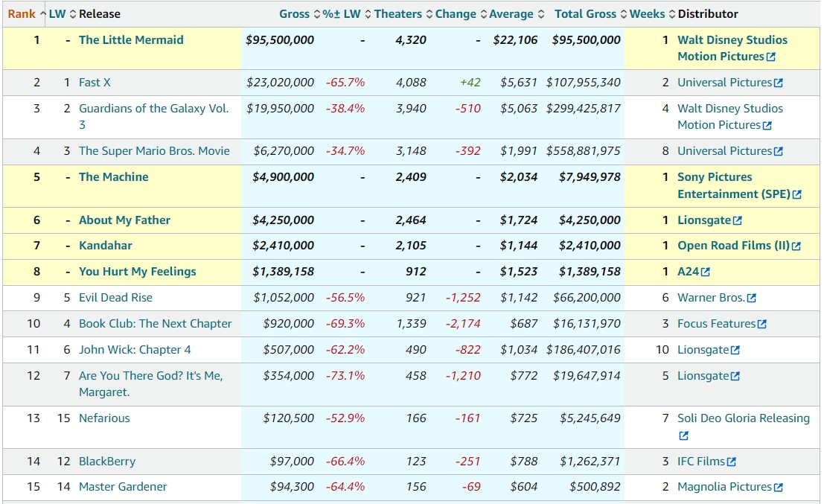Select the $1,724 average for About My Father
This screenshot has width=824, height=504.
pos(519,220)
